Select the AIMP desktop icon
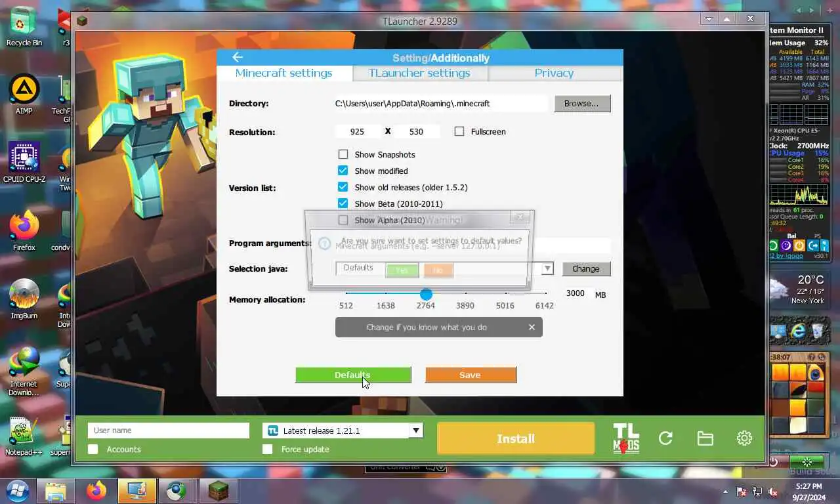Viewport: 840px width, 504px height. (x=24, y=94)
